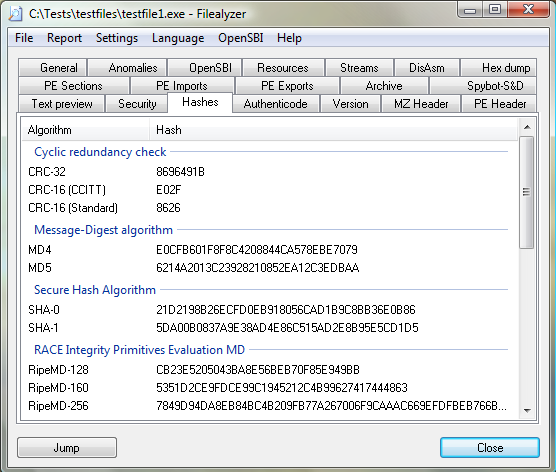Image resolution: width=556 pixels, height=472 pixels.
Task: Switch to the PE Imports tab
Action: pyautogui.click(x=182, y=86)
